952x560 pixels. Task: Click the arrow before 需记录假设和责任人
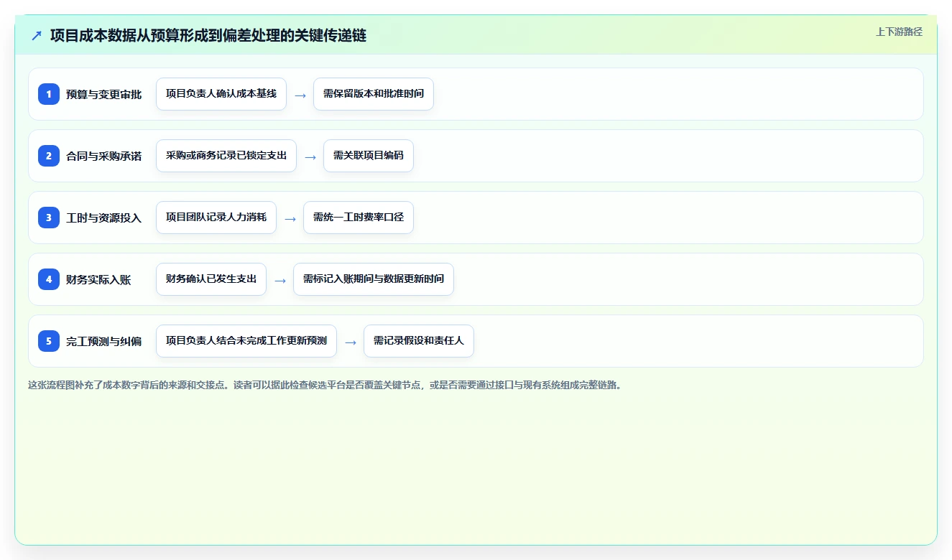[x=351, y=342]
